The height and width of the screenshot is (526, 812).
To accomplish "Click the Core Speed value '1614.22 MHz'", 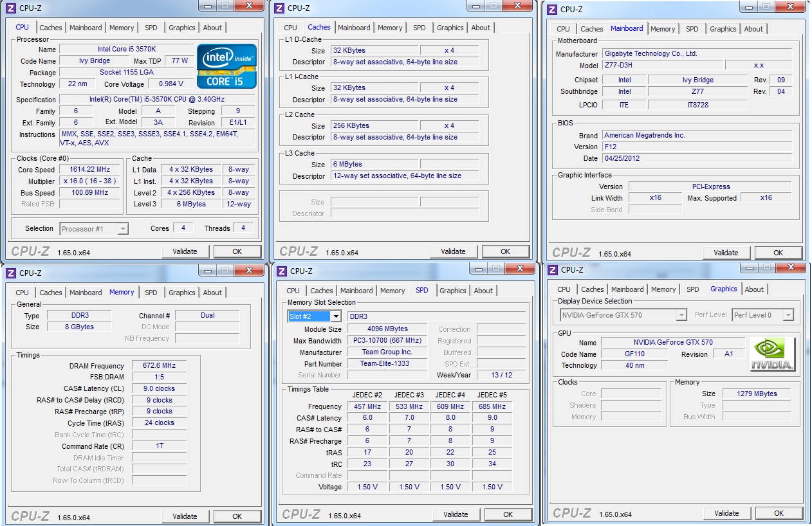I will [89, 170].
